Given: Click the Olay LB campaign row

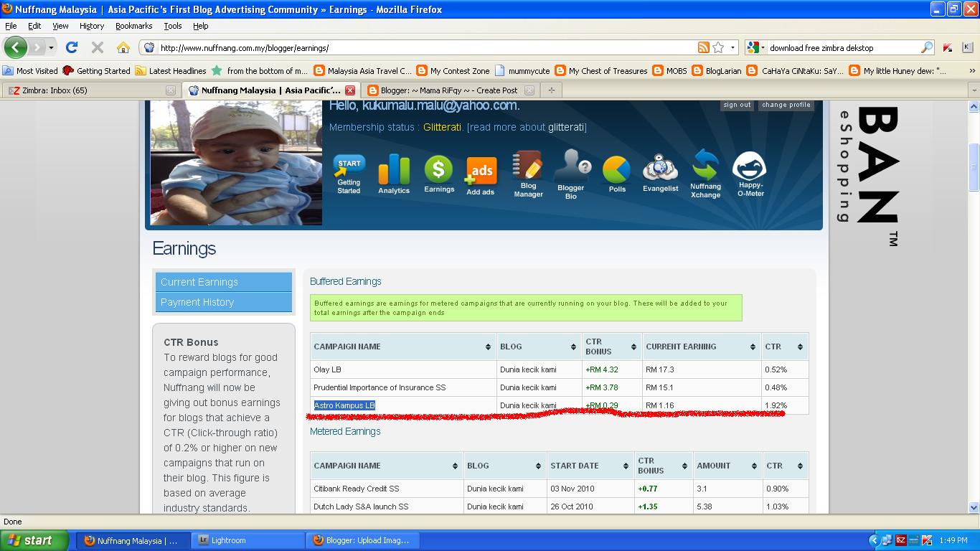Looking at the screenshot, I should [x=560, y=369].
